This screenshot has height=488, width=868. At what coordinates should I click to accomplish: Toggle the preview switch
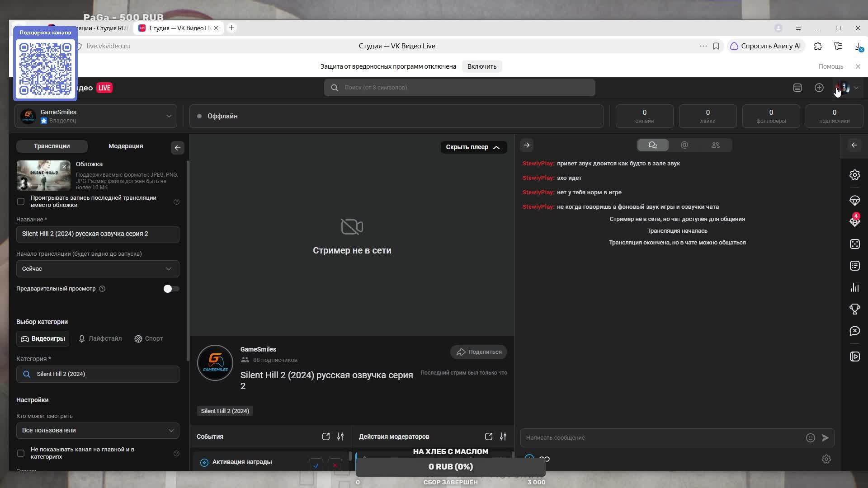[x=171, y=289]
